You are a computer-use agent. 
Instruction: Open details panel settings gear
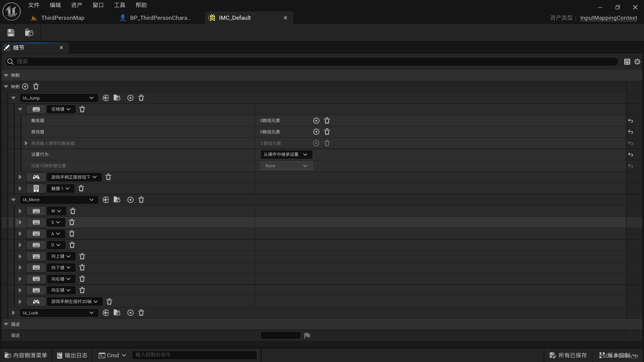[x=637, y=62]
